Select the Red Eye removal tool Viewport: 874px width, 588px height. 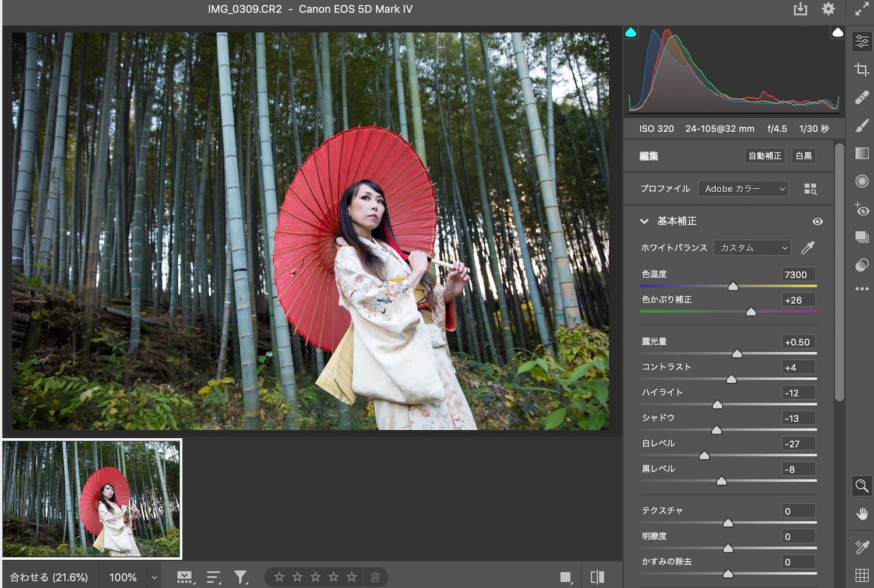click(x=861, y=209)
